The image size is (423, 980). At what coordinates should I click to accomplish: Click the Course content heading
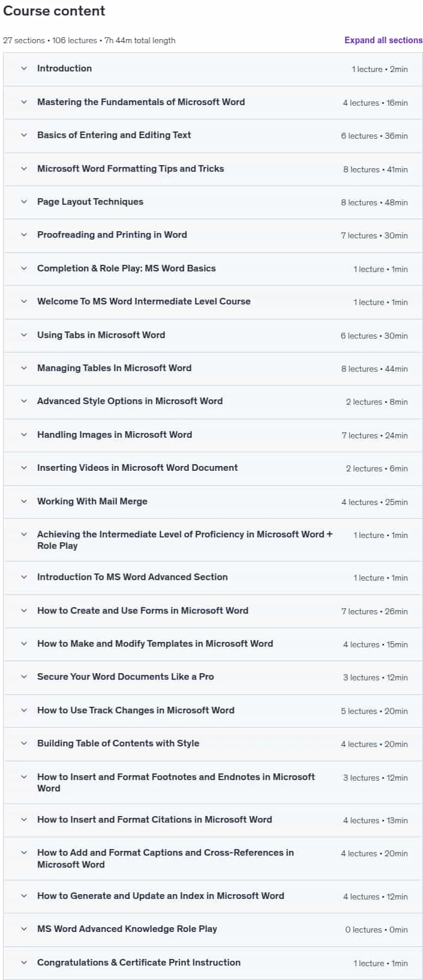point(54,11)
